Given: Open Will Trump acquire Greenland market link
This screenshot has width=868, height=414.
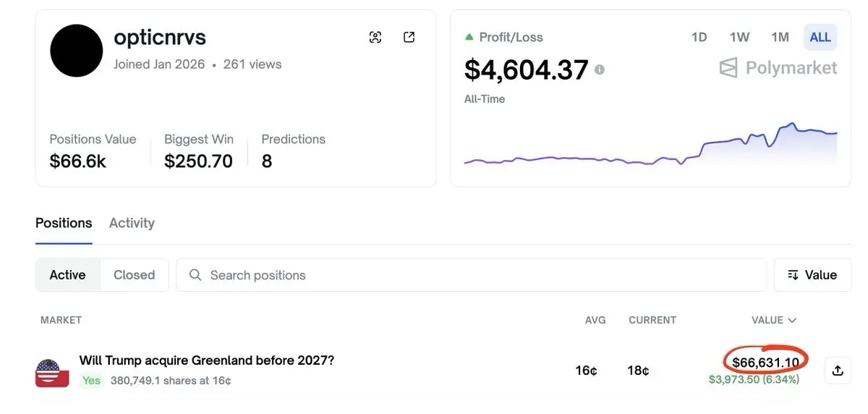Looking at the screenshot, I should [206, 360].
